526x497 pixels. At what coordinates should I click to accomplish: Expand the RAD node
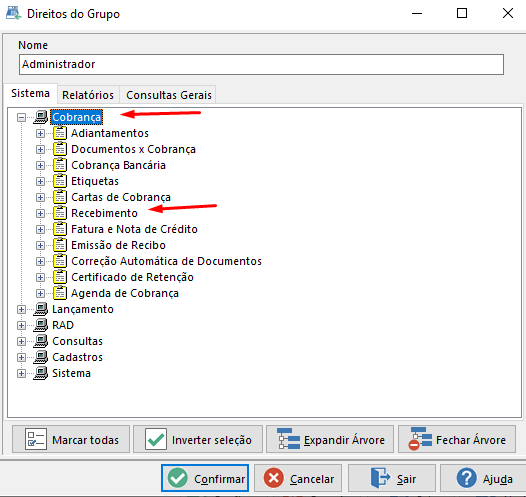(x=21, y=325)
